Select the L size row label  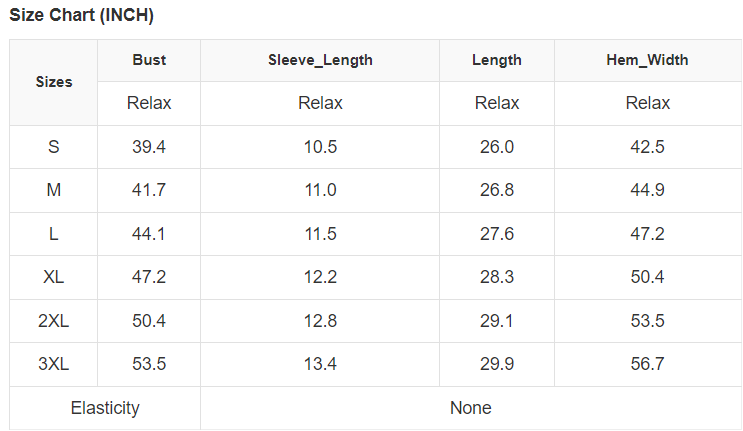54,234
